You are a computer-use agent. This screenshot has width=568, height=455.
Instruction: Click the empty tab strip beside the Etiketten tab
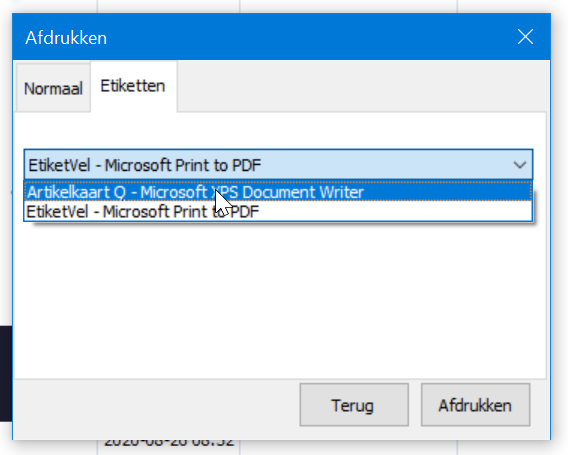362,86
